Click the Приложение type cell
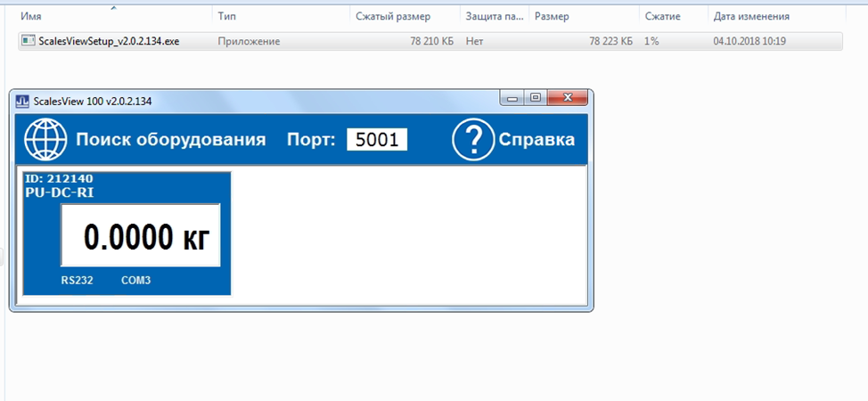 (249, 41)
